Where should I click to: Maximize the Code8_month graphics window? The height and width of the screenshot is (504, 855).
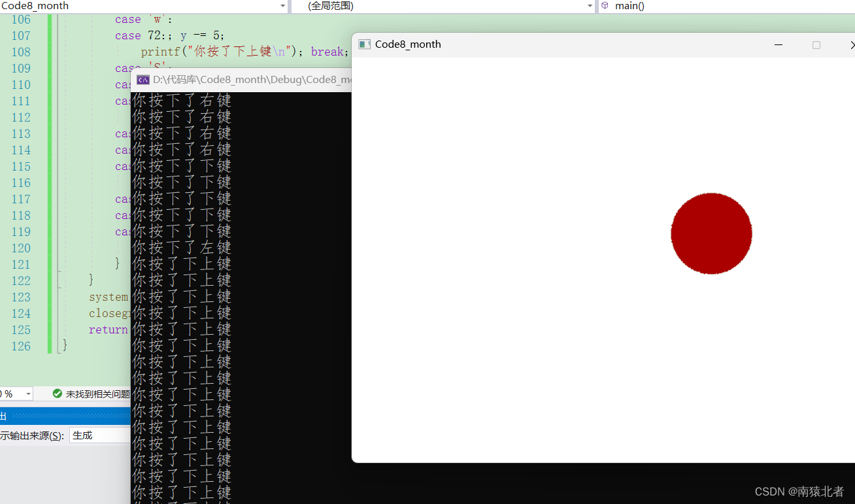[x=816, y=44]
